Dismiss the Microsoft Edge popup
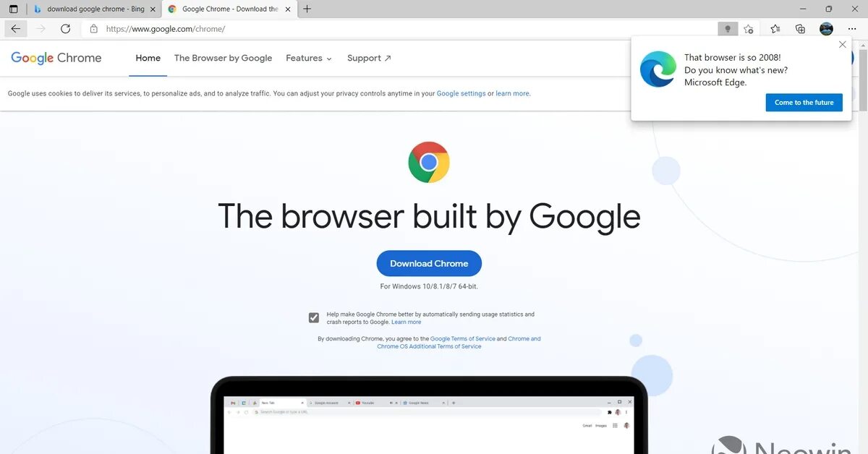The width and height of the screenshot is (868, 454). point(842,45)
